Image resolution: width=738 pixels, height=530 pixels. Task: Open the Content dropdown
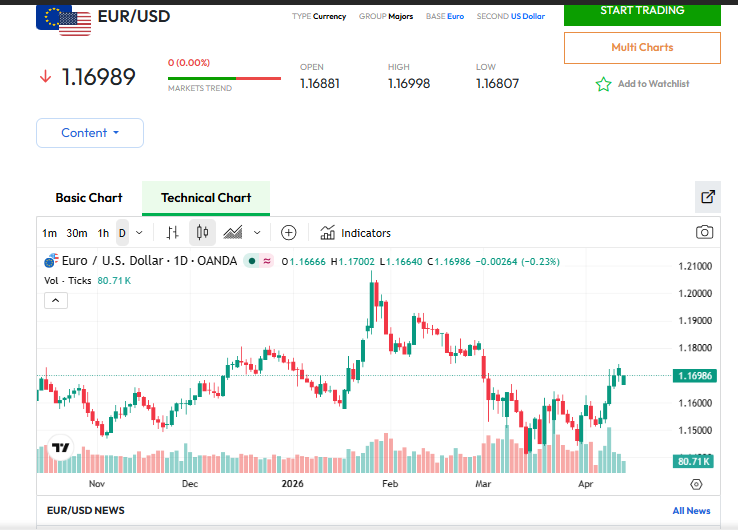(x=90, y=133)
